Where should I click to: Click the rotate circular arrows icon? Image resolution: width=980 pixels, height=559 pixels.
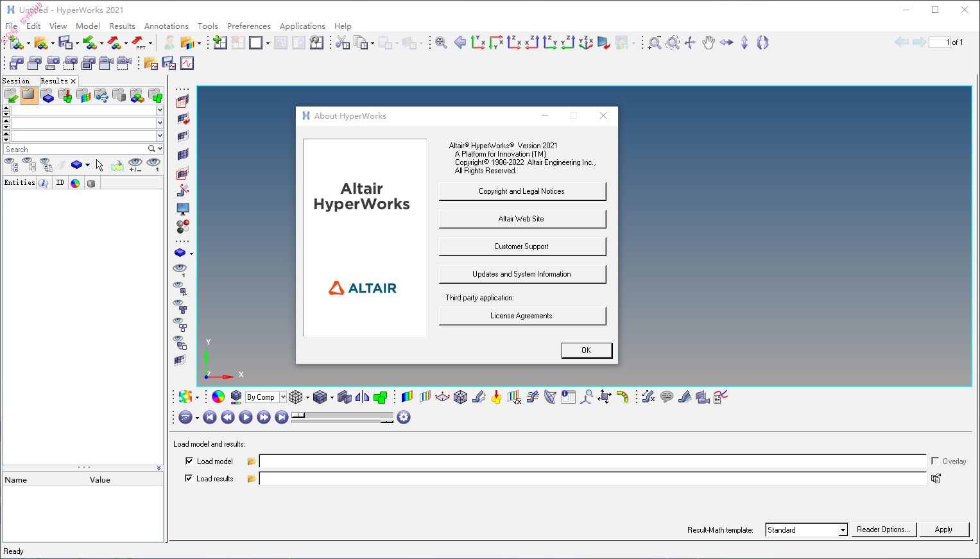click(x=762, y=43)
